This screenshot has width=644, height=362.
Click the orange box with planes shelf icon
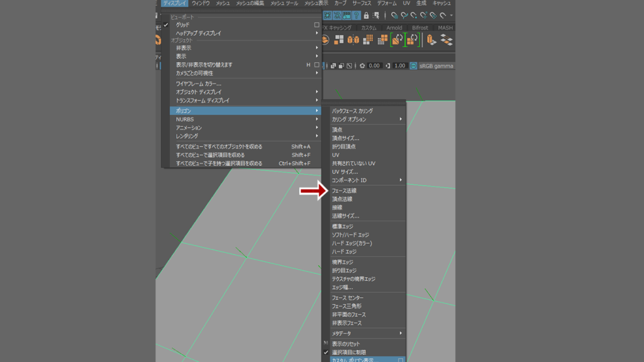(431, 40)
